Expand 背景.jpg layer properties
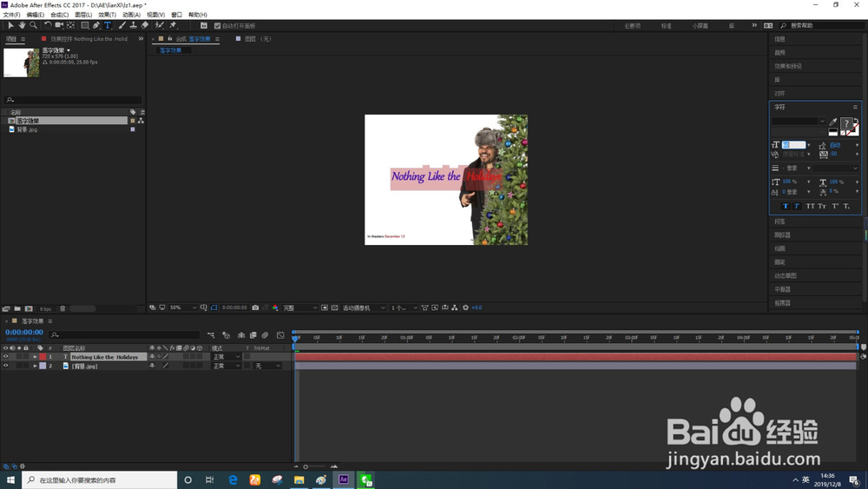868x489 pixels. [x=35, y=366]
